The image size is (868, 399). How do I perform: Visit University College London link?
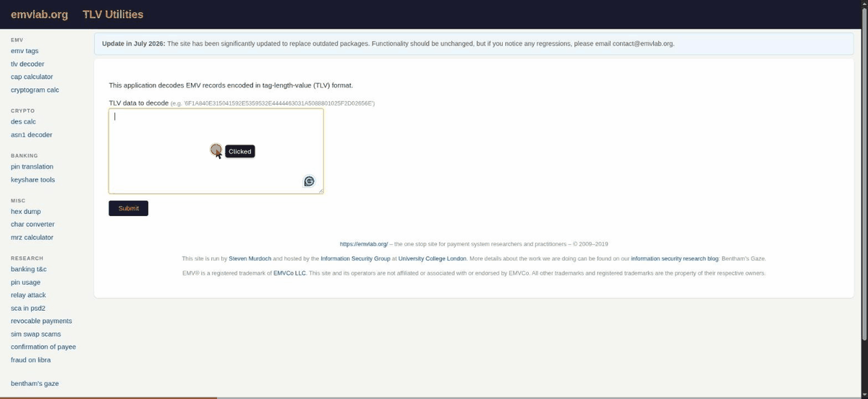pos(433,258)
